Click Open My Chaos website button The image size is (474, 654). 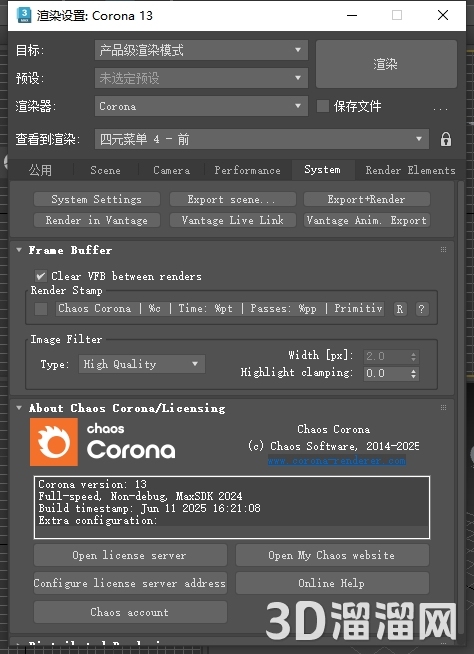(x=332, y=555)
